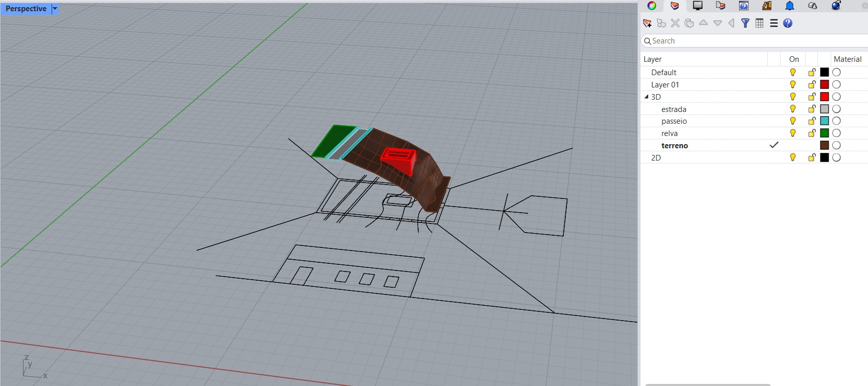Image resolution: width=868 pixels, height=386 pixels.
Task: Lock the Default layer
Action: (x=812, y=72)
